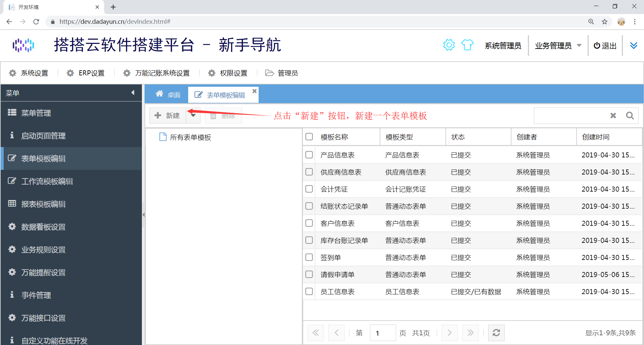Click the gear settings icon in header
Image resolution: width=644 pixels, height=345 pixels.
point(449,45)
